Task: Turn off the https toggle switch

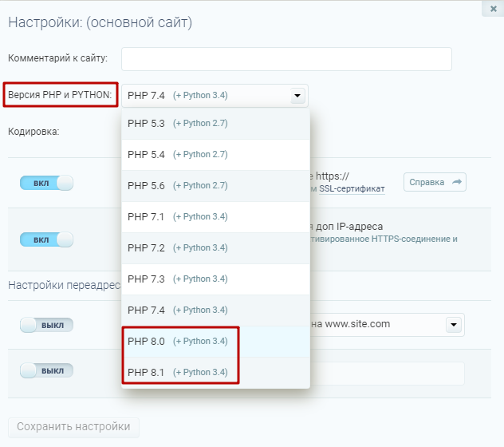Action: click(46, 183)
